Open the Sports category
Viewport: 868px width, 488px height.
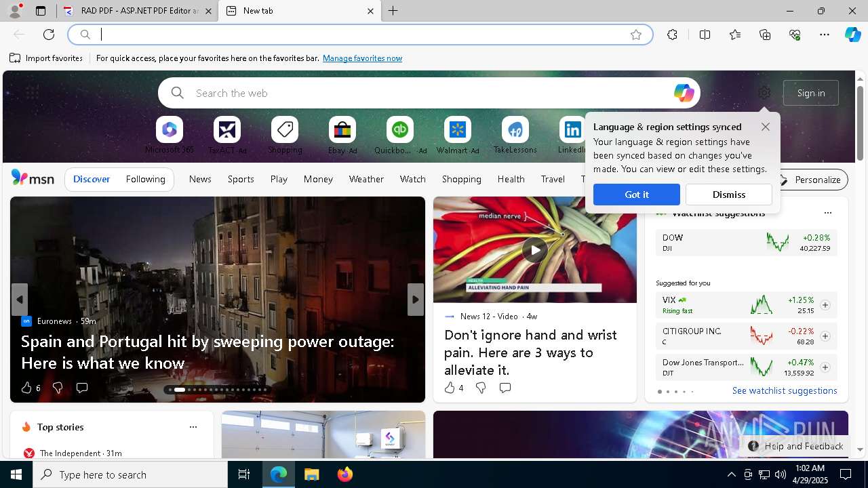[241, 180]
